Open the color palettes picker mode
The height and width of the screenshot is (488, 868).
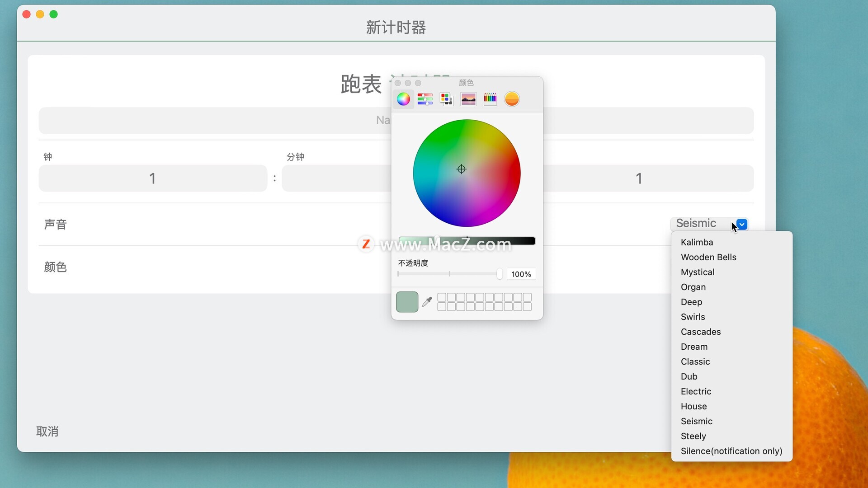[447, 99]
